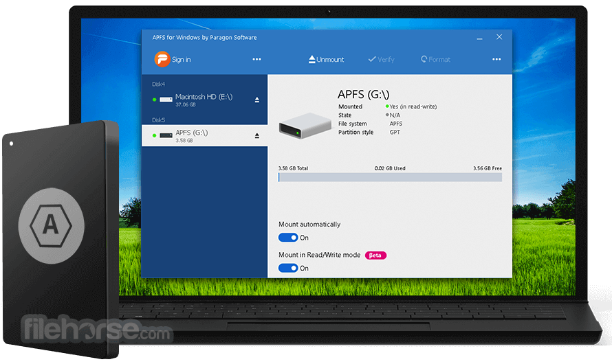Click the 'GPT' partition style value

[395, 132]
